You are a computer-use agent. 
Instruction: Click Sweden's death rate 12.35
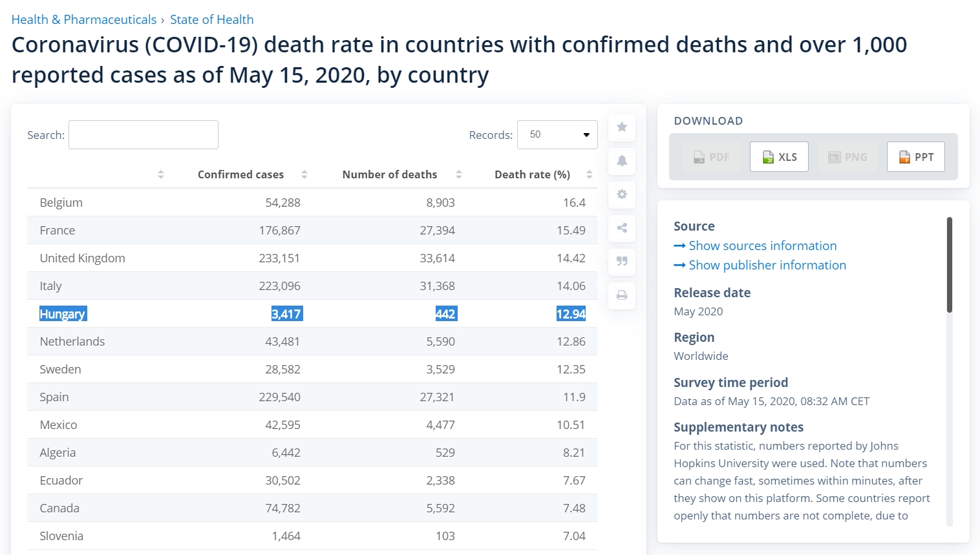tap(571, 369)
